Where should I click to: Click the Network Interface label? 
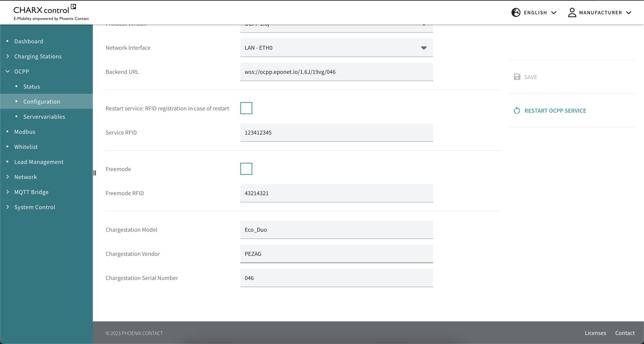[128, 48]
